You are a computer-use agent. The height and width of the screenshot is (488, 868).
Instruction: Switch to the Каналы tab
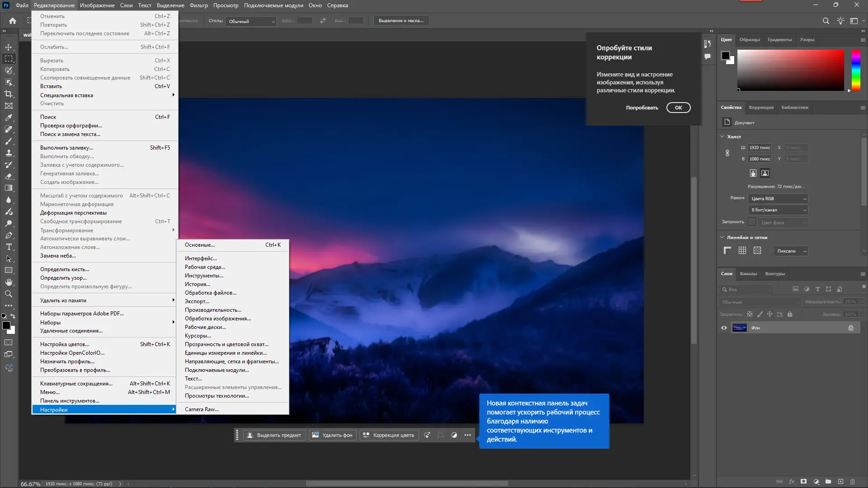[x=748, y=274]
